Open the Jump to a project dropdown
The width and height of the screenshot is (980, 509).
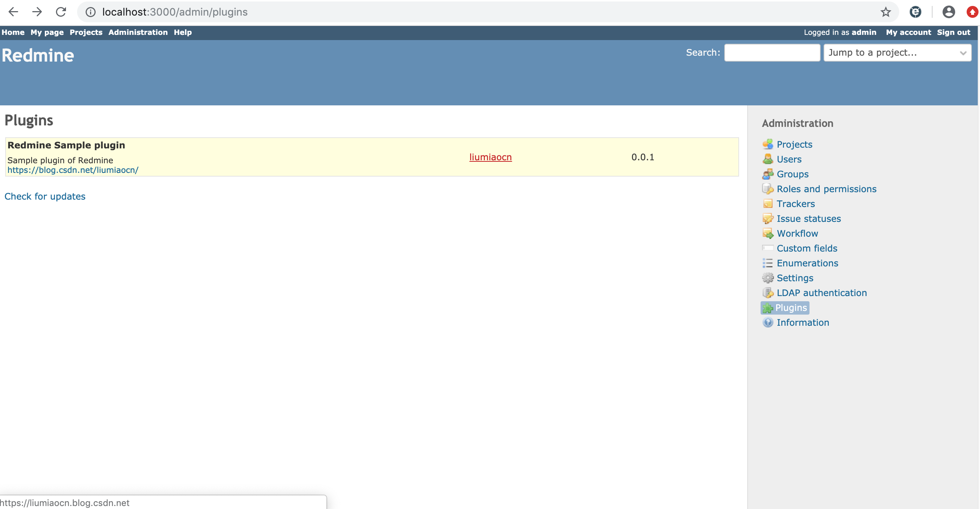tap(897, 53)
